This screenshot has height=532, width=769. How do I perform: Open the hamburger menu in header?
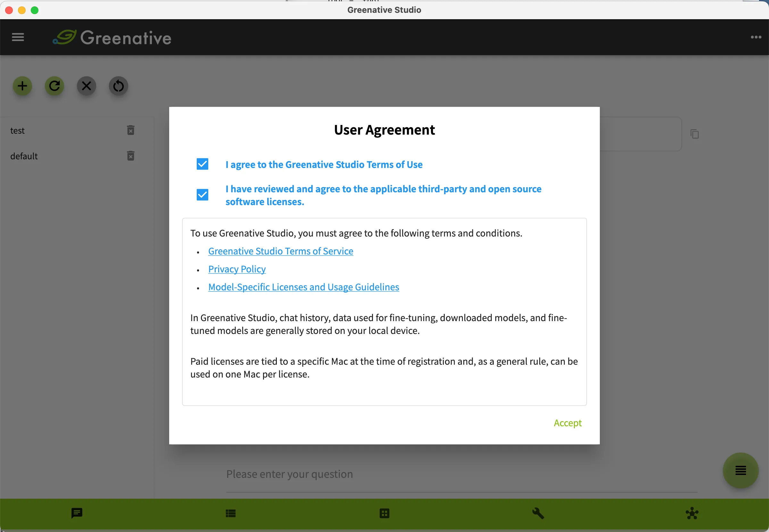18,37
